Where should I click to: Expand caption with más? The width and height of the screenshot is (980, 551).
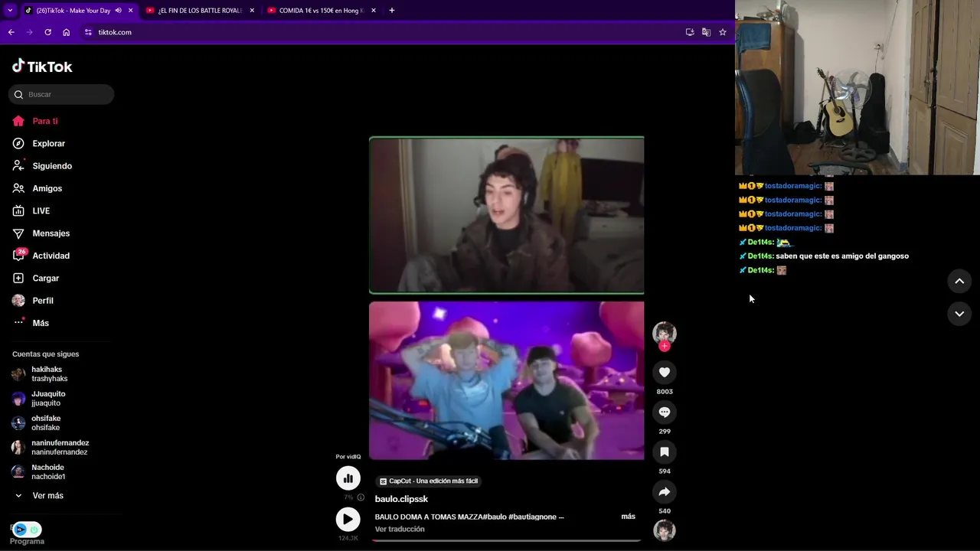coord(628,517)
